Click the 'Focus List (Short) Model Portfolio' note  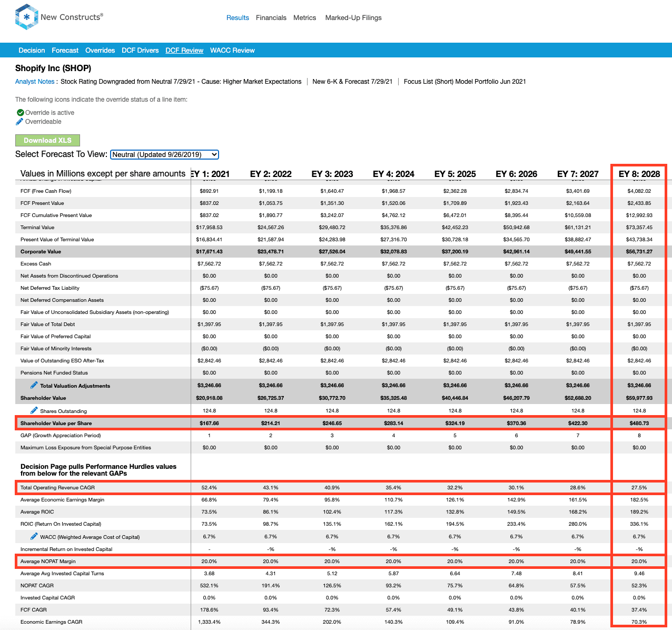(465, 82)
